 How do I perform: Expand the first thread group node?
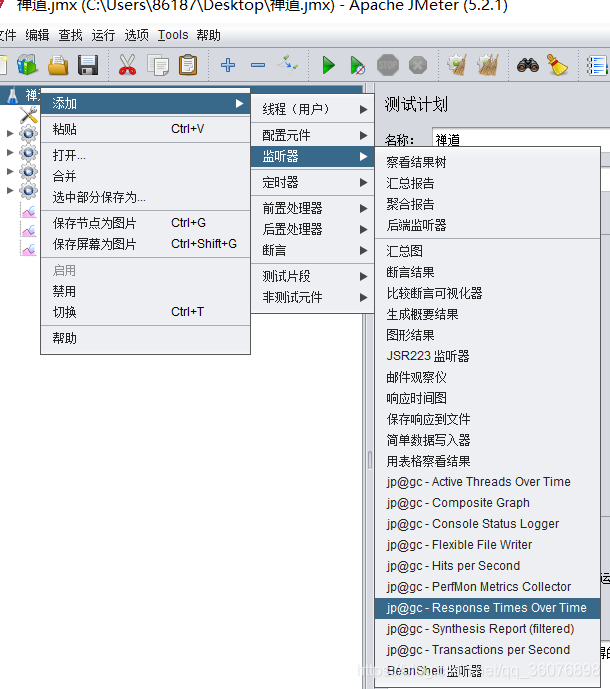pyautogui.click(x=10, y=133)
